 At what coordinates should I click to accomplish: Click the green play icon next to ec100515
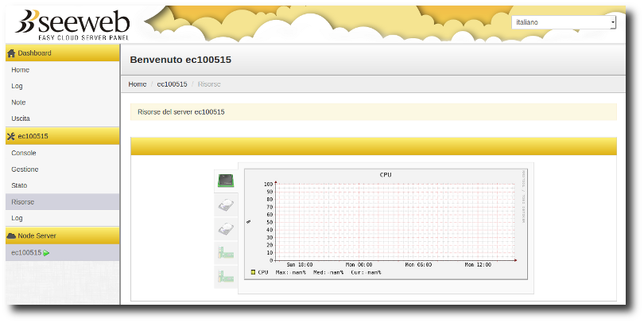coord(46,253)
